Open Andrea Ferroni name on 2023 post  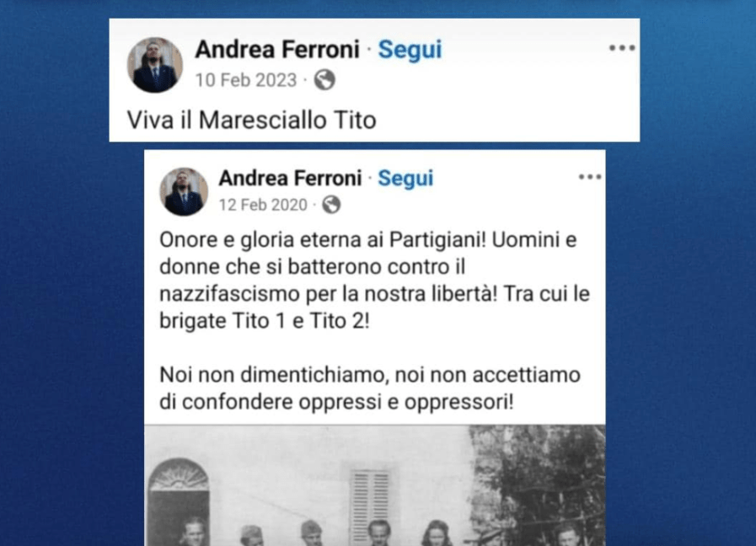pos(277,49)
